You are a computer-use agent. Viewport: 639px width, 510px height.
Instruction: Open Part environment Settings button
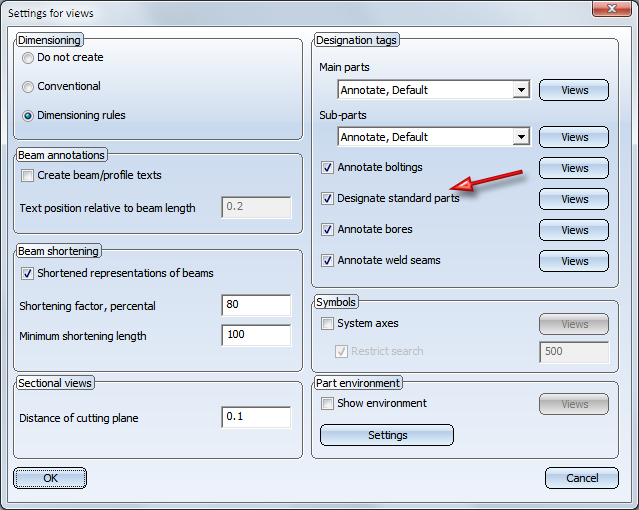tap(387, 435)
